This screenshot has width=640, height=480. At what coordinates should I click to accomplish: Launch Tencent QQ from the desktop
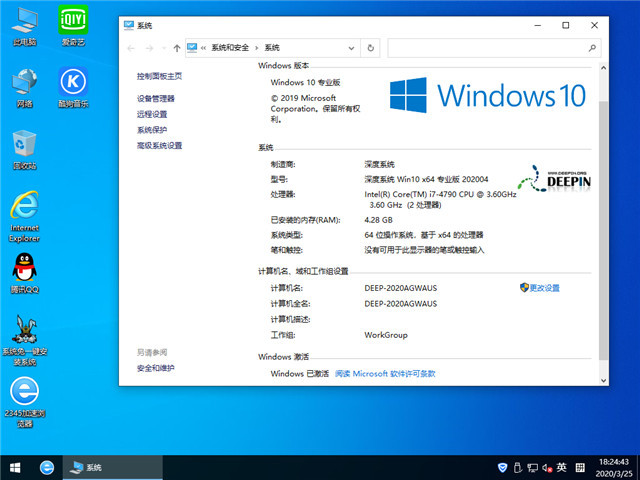pyautogui.click(x=25, y=270)
